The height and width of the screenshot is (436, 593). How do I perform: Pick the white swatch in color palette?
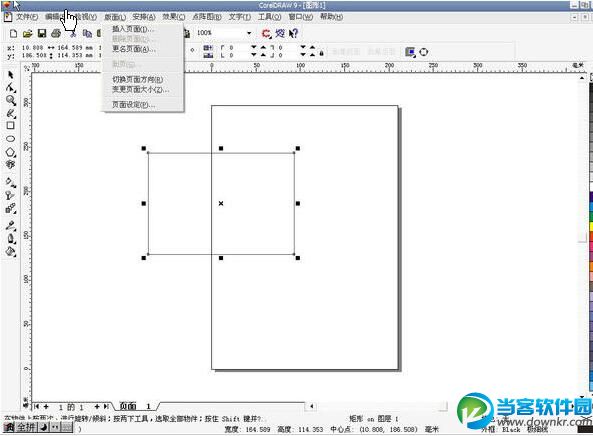[591, 187]
